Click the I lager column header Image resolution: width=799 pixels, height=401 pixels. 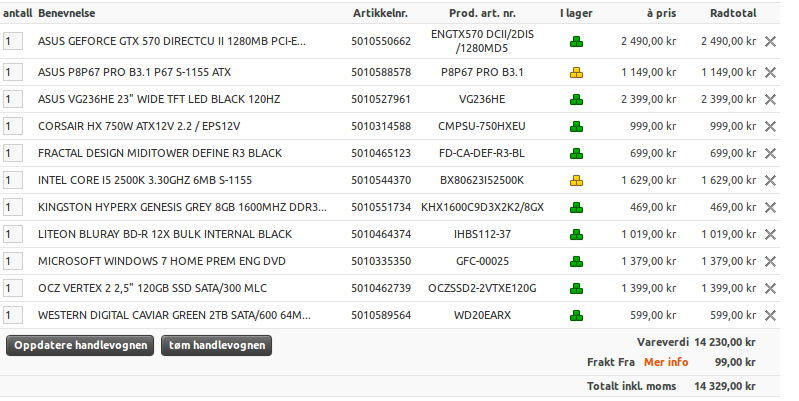[x=576, y=13]
